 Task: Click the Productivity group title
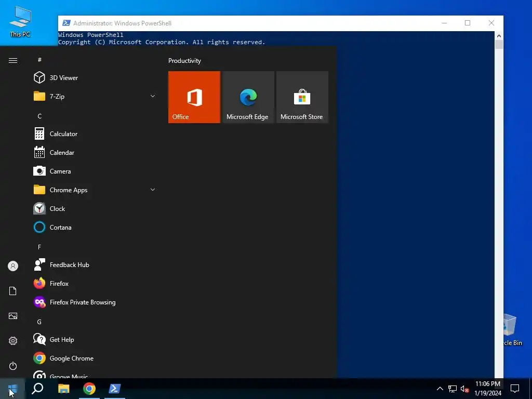(x=184, y=61)
